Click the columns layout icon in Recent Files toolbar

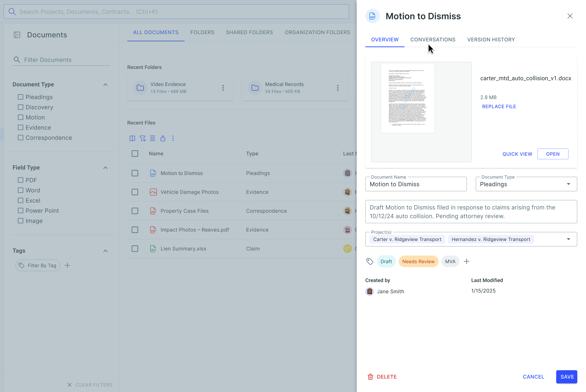[x=132, y=138]
